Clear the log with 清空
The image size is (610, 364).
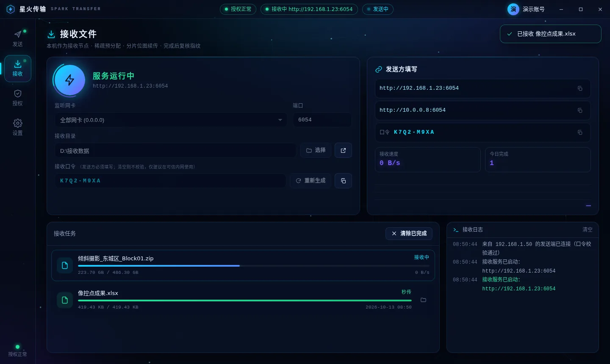coord(588,229)
